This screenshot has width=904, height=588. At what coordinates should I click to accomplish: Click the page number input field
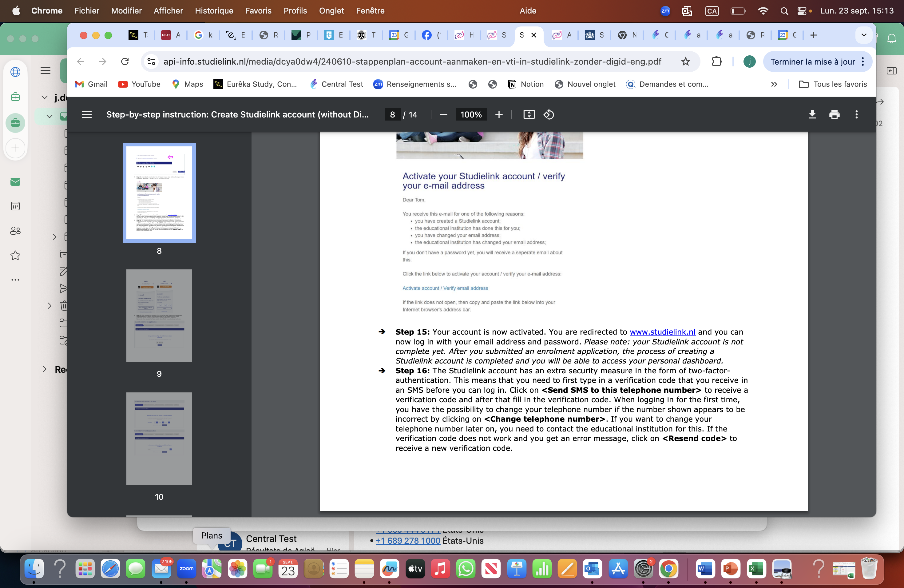(392, 114)
